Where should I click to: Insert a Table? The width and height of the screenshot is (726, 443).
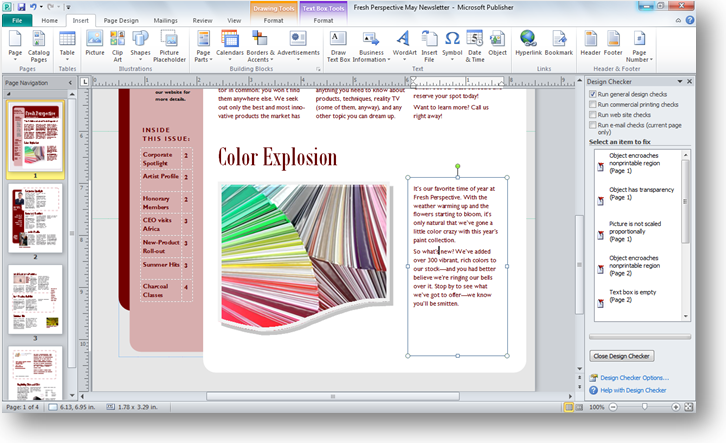click(67, 46)
